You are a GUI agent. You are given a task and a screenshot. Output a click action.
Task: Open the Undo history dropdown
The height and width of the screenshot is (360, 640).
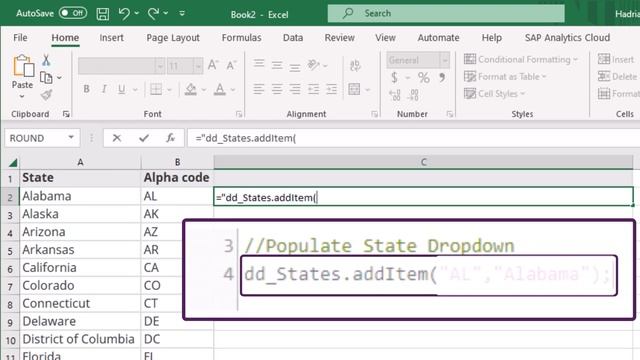(136, 13)
